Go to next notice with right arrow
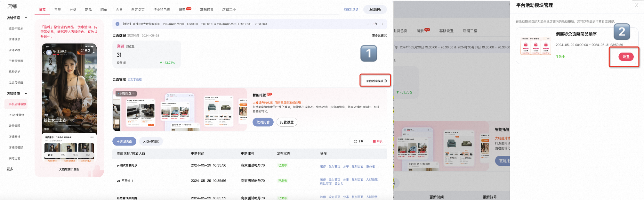Image resolution: width=644 pixels, height=200 pixels. coord(382,24)
